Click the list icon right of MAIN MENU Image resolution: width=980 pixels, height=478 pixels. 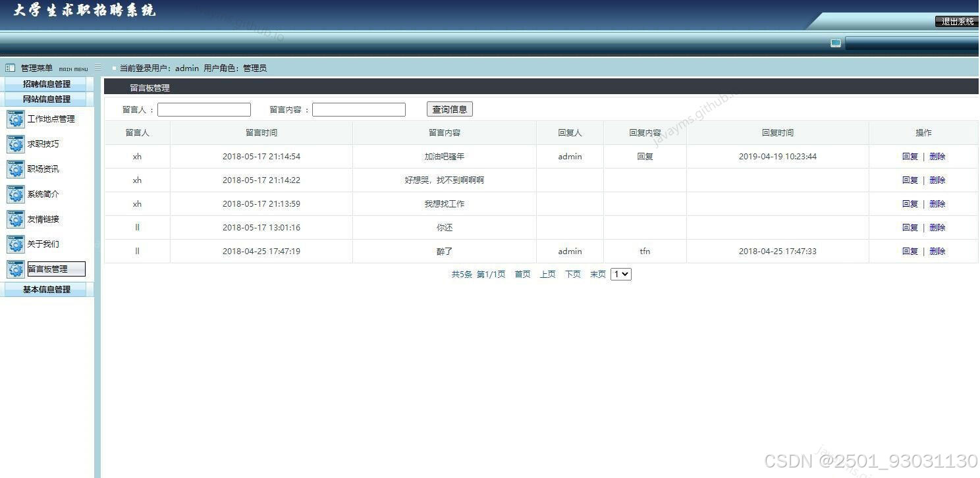click(x=98, y=67)
